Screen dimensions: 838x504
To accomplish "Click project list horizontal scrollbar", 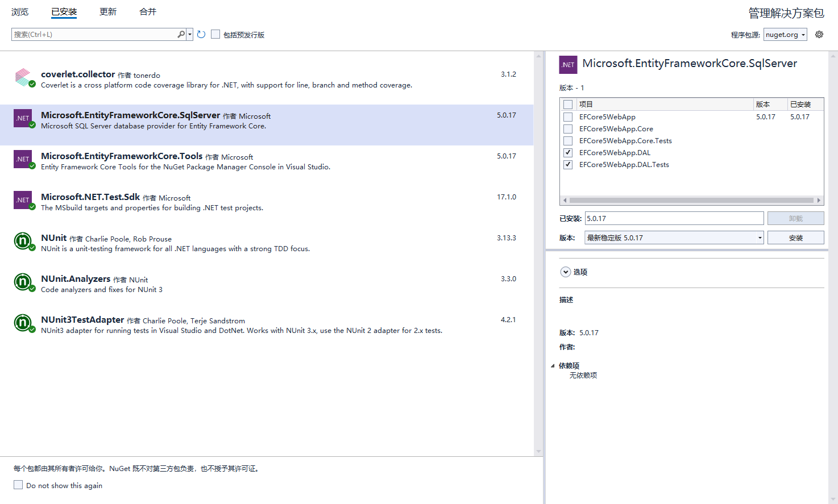I will coord(691,200).
